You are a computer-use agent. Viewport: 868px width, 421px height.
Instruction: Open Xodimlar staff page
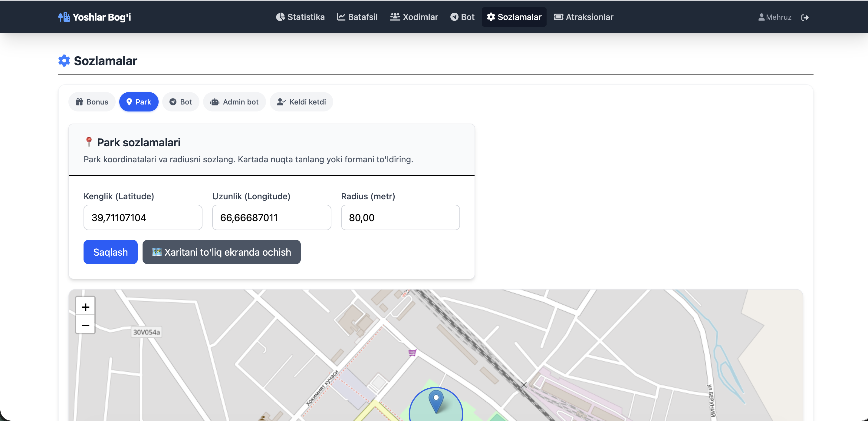coord(414,17)
